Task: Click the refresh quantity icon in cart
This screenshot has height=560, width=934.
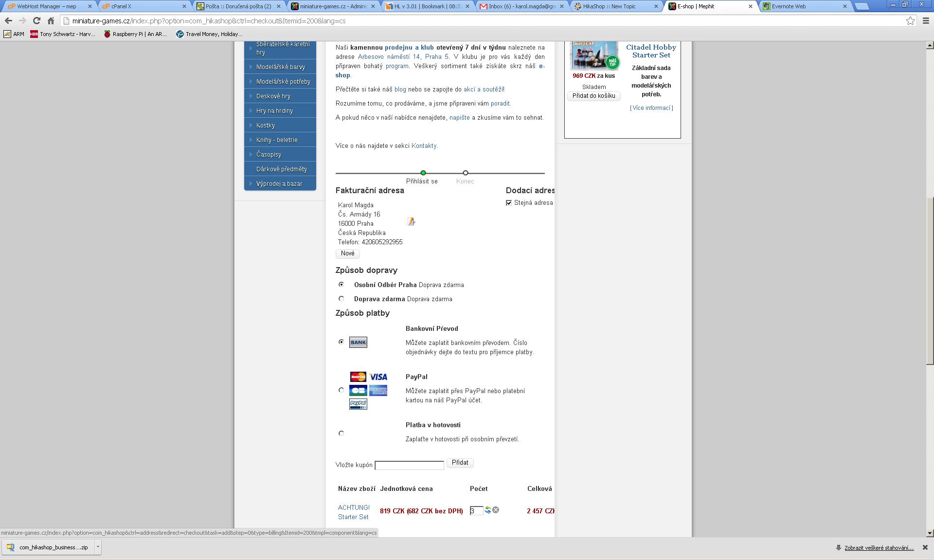Action: [x=488, y=510]
